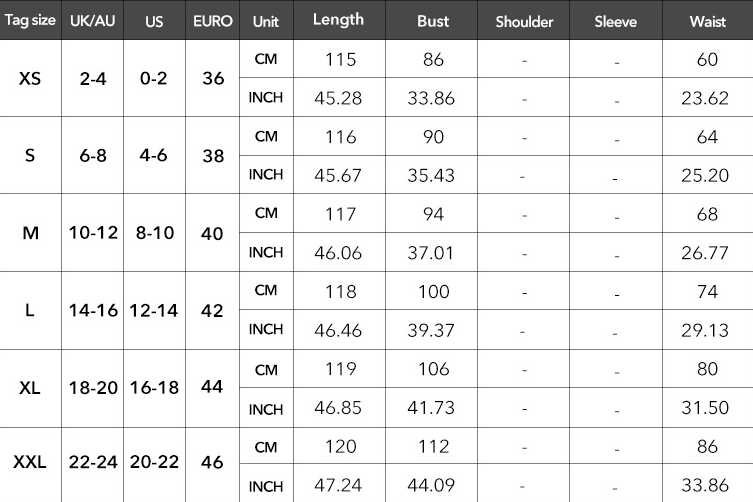Select the Unit column header

point(266,21)
